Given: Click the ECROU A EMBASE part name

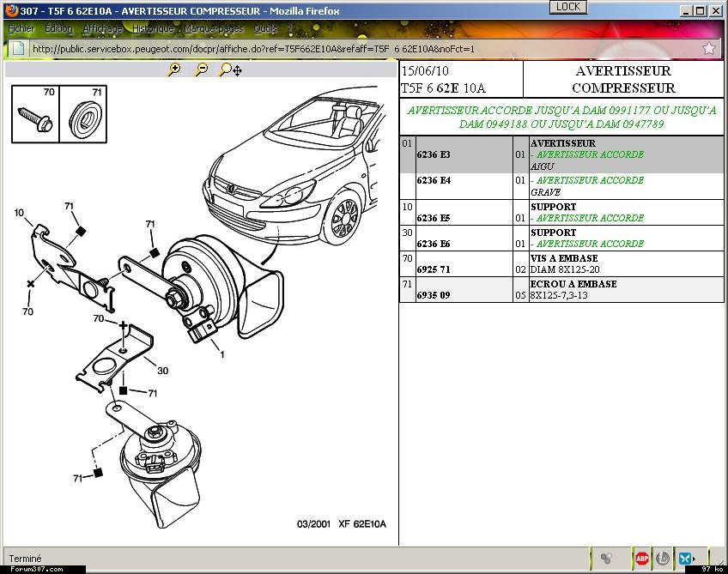Looking at the screenshot, I should pyautogui.click(x=573, y=283).
